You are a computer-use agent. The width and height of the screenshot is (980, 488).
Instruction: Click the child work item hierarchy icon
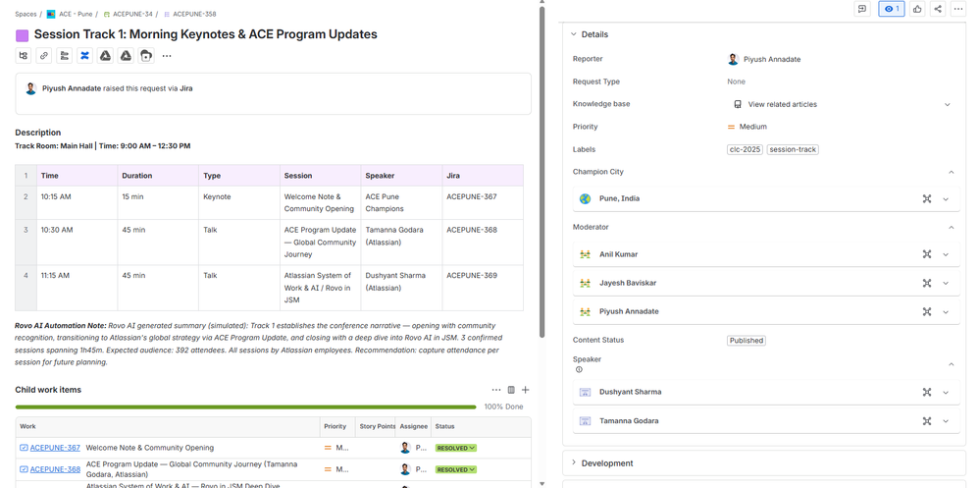pos(24,56)
